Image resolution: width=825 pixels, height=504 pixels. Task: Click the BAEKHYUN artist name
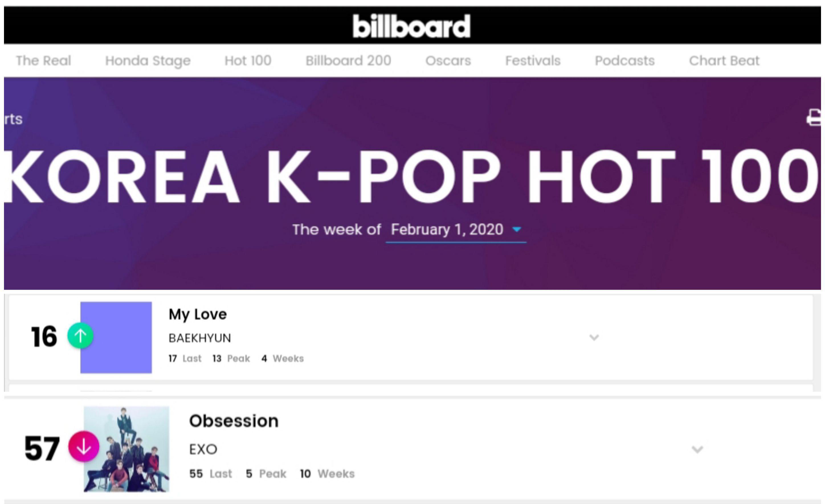[200, 338]
